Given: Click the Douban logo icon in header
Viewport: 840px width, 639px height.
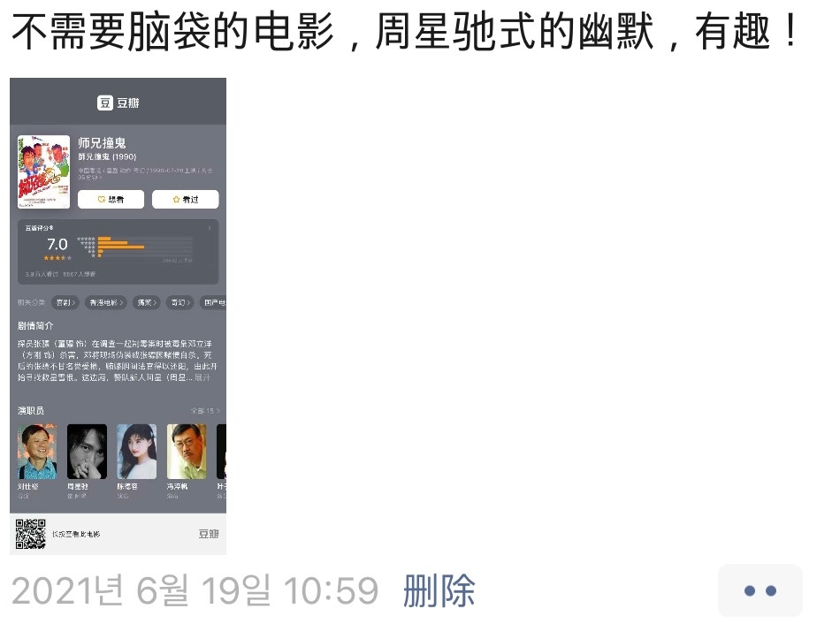Looking at the screenshot, I should (x=105, y=103).
